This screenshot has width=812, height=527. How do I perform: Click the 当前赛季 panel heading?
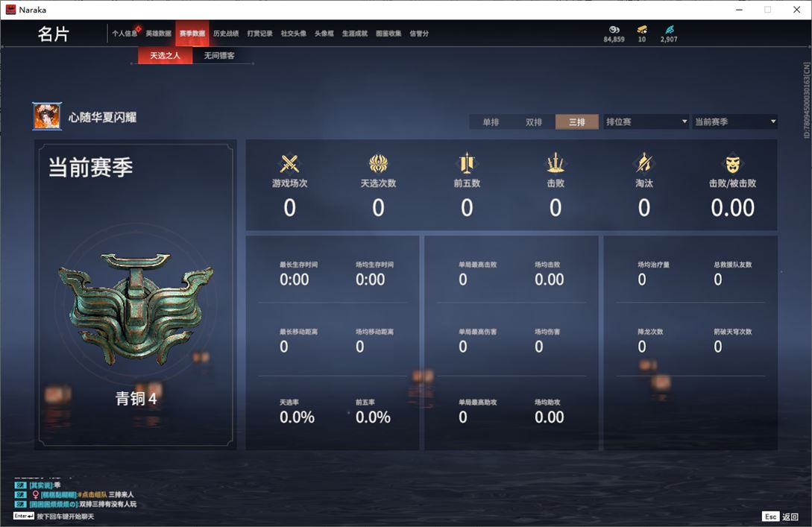pos(91,167)
